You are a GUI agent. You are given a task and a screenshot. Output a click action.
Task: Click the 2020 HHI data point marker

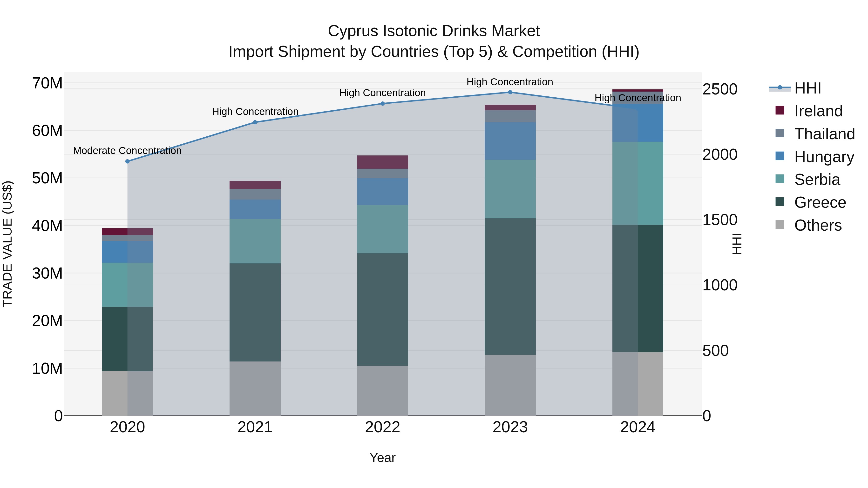click(x=127, y=161)
